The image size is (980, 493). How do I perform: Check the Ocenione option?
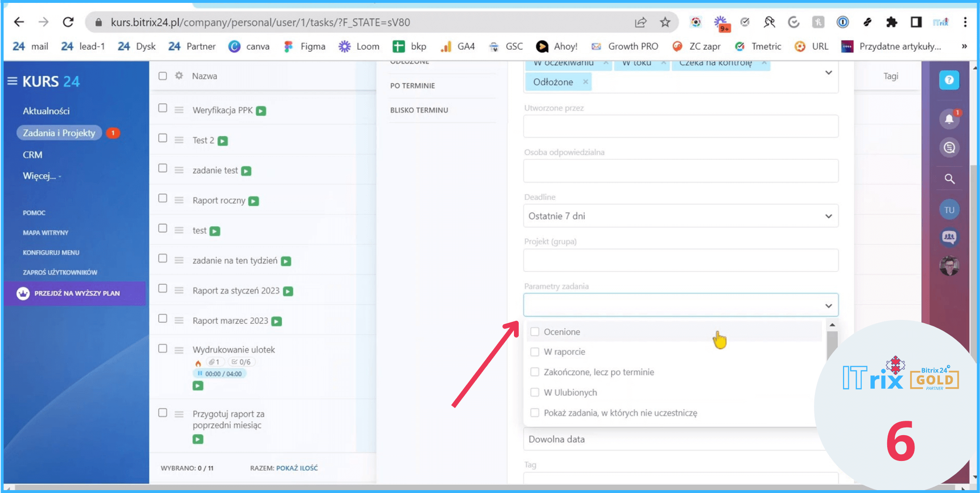tap(535, 332)
